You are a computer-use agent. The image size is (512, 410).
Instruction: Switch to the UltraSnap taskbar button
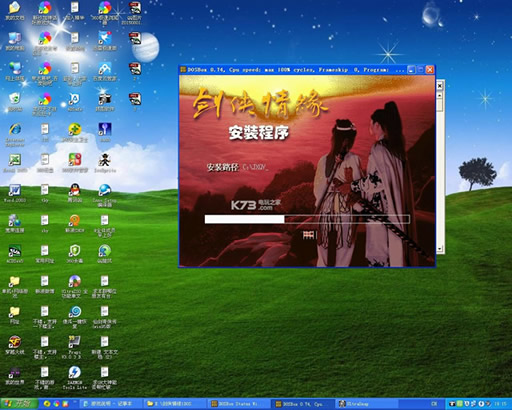pos(367,404)
